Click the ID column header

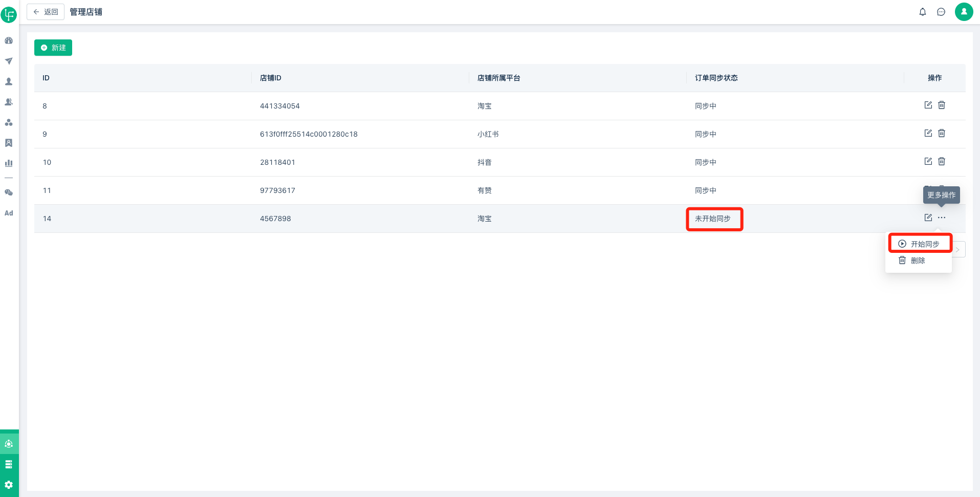coord(46,78)
